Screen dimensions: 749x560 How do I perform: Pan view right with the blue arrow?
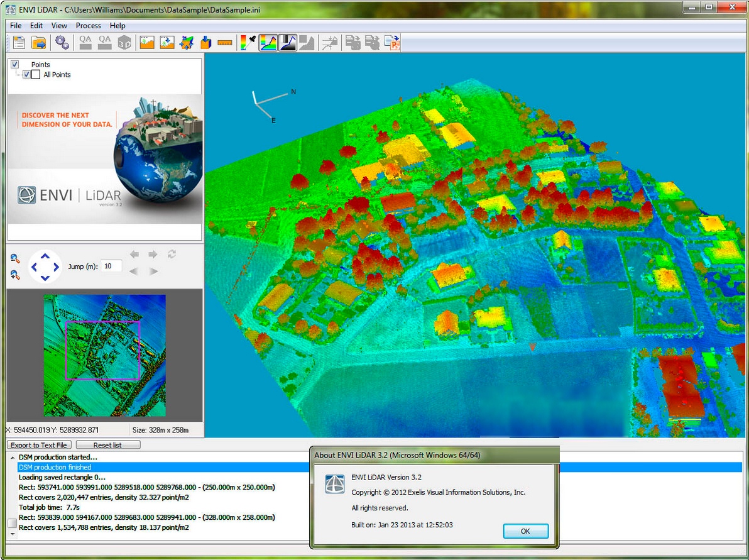pos(57,267)
